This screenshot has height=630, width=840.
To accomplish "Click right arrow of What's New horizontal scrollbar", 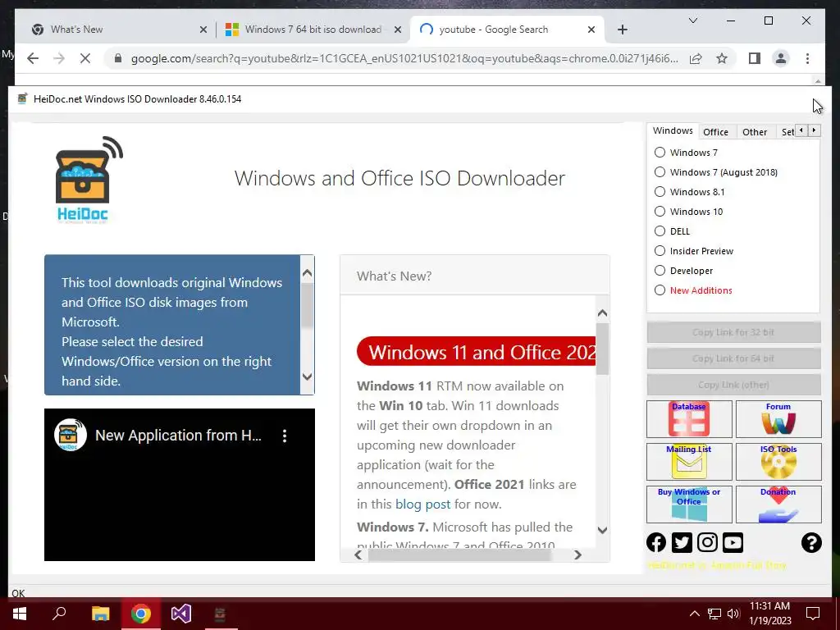I will pos(577,555).
